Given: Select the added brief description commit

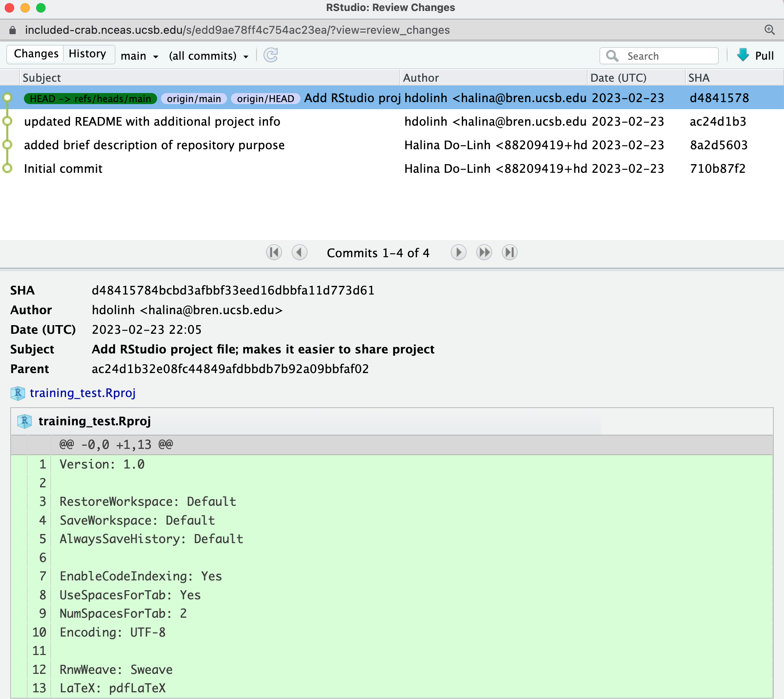Looking at the screenshot, I should click(154, 145).
